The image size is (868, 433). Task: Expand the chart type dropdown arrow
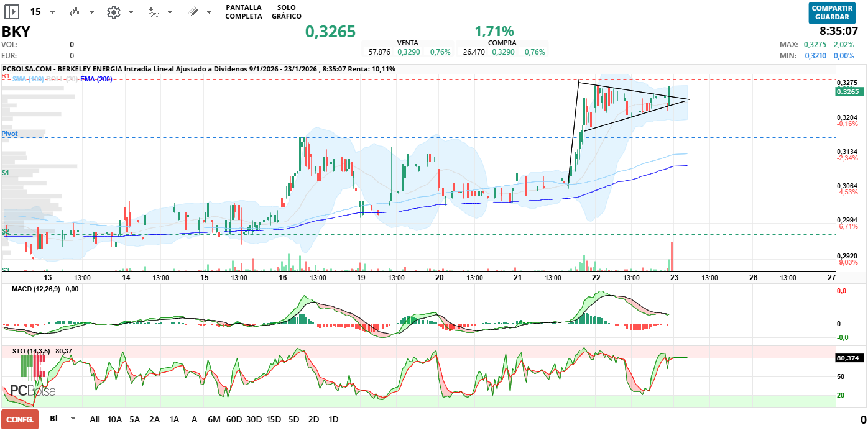click(92, 12)
